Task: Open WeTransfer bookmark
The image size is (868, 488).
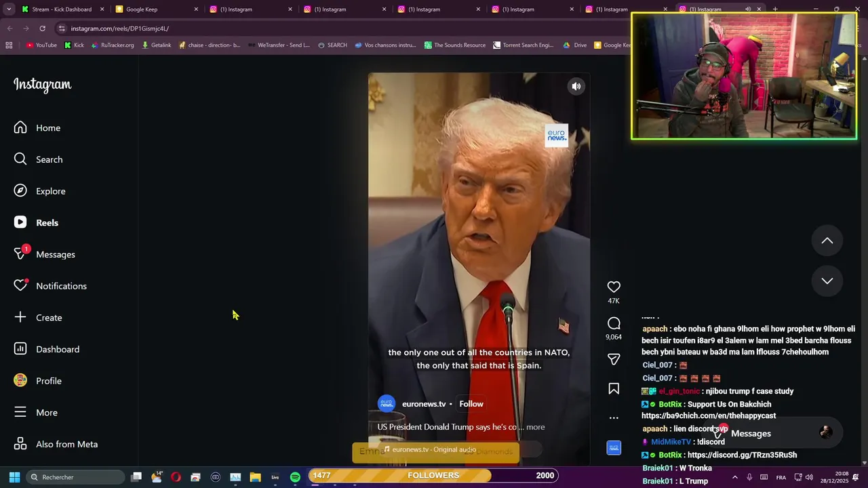Action: [279, 45]
